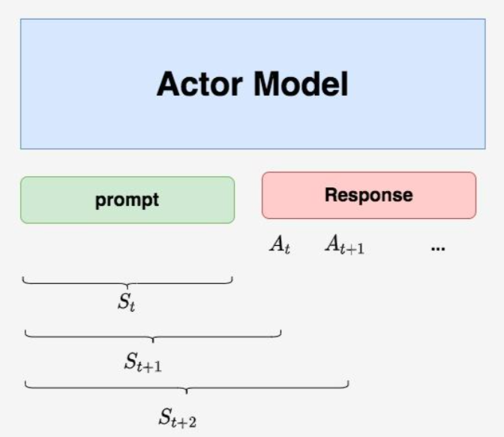Screen dimensions: 504x437
Task: Click the A_t label under Response
Action: [x=280, y=245]
